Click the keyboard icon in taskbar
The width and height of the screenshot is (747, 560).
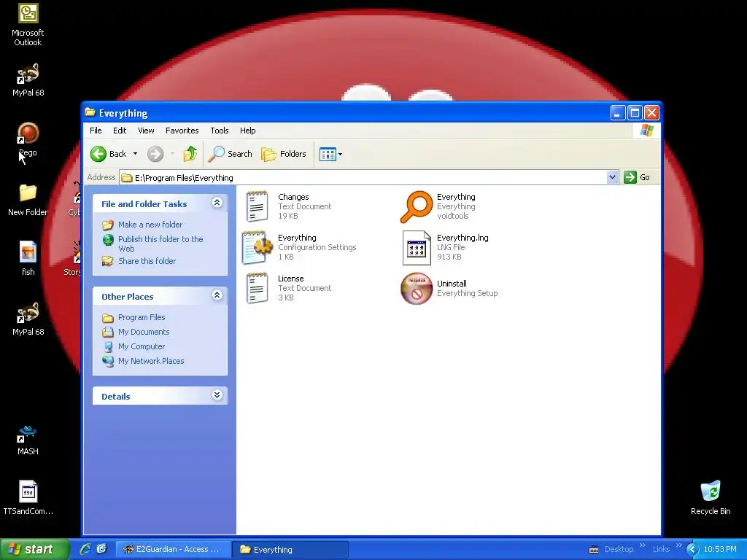[x=594, y=550]
